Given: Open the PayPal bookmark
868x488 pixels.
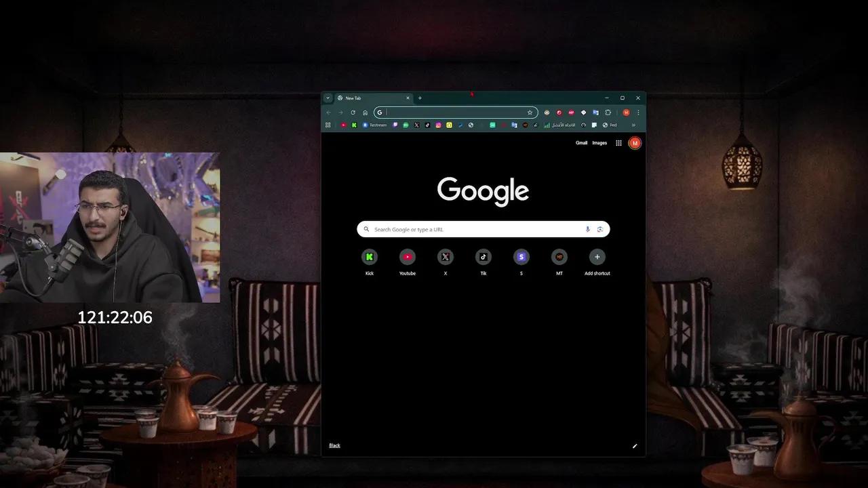Looking at the screenshot, I should [460, 125].
